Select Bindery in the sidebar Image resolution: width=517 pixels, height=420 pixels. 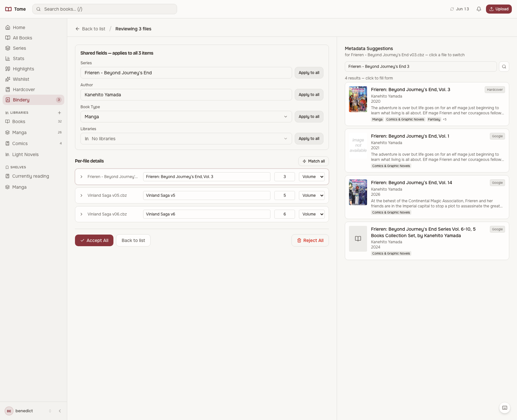coord(34,100)
